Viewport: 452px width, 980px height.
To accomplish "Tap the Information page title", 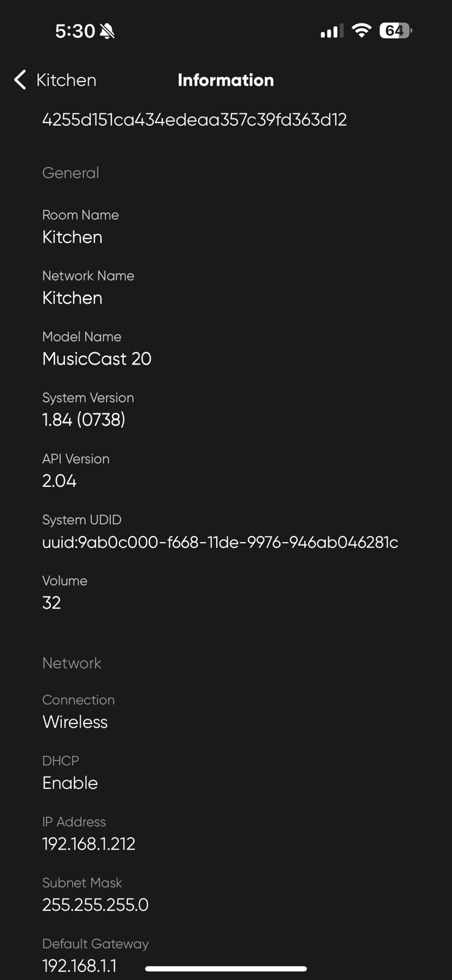I will [225, 80].
